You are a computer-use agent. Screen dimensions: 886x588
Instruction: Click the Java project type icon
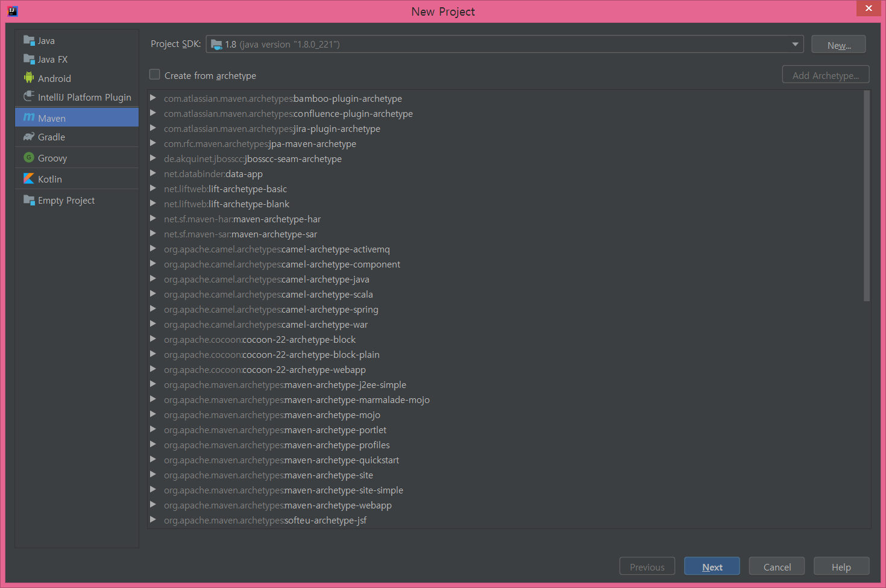[29, 40]
